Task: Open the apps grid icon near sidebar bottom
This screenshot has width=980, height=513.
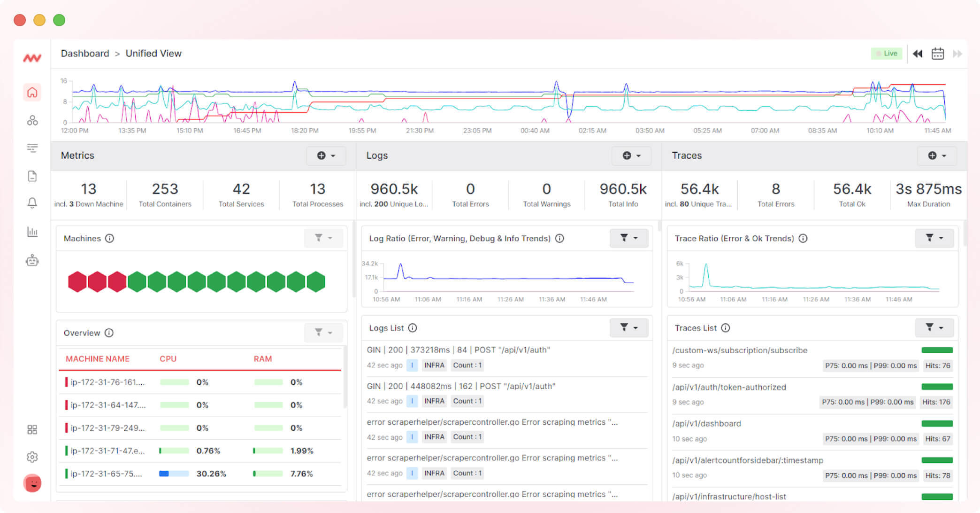Action: pos(32,429)
